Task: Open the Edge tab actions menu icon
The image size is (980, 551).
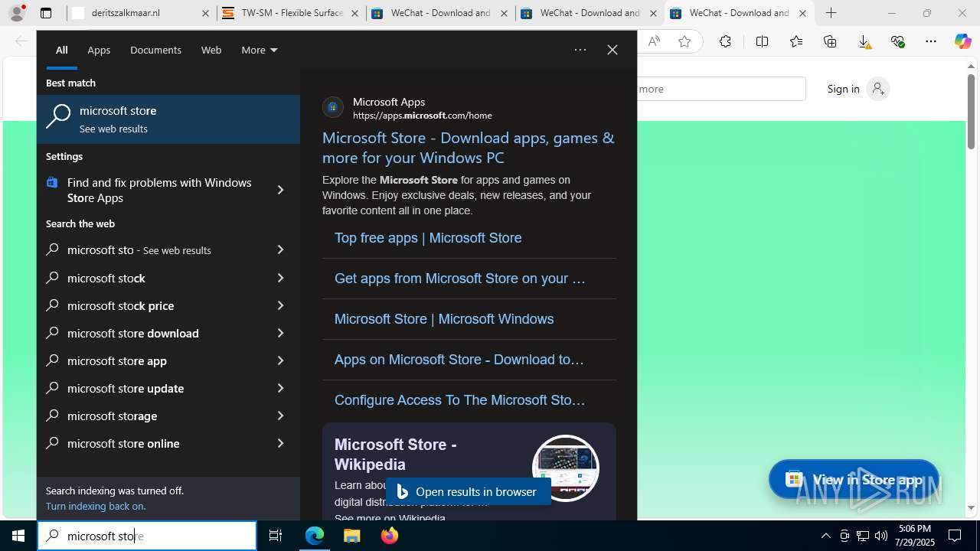Action: 46,13
